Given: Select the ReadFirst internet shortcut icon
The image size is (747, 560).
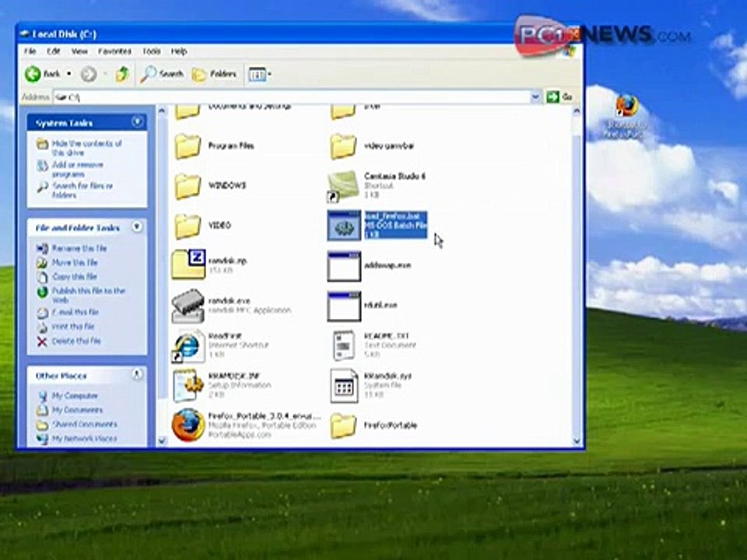Looking at the screenshot, I should click(x=188, y=345).
